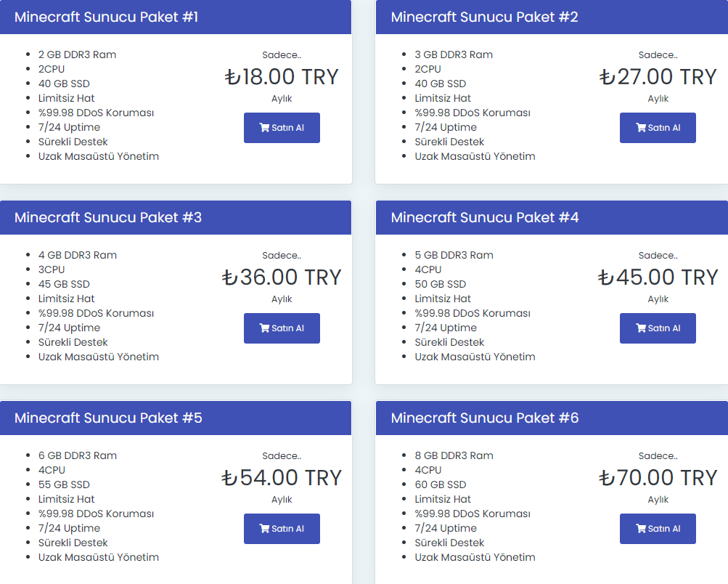Click cart icon in Paket #4 buy button

tap(641, 328)
